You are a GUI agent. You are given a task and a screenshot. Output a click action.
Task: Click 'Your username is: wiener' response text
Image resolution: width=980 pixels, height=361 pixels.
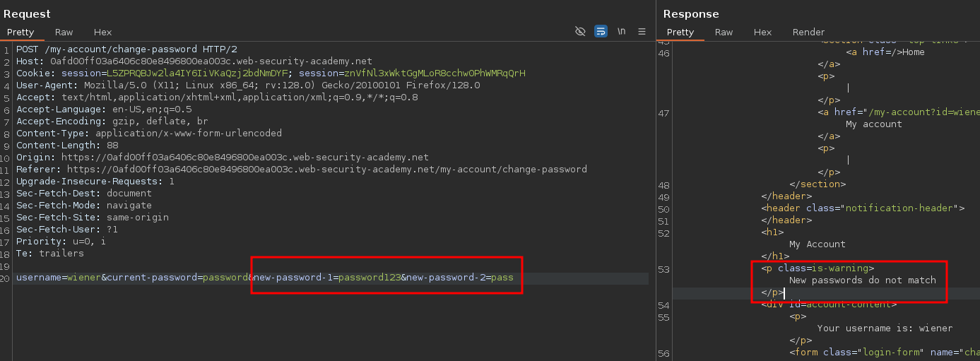pyautogui.click(x=885, y=329)
